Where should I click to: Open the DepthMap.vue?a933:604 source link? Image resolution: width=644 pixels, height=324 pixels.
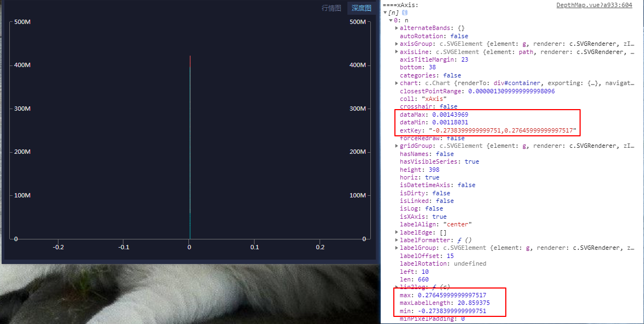595,5
